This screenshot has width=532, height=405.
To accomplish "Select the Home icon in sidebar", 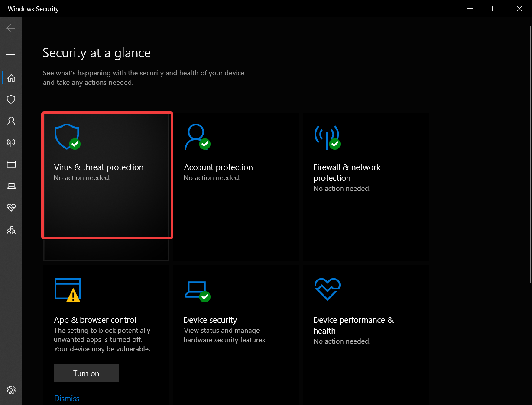I will pos(11,78).
